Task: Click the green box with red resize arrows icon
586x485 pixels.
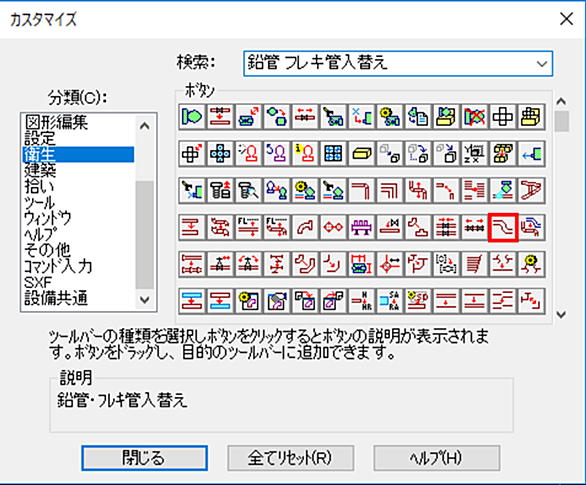Action: point(249,117)
